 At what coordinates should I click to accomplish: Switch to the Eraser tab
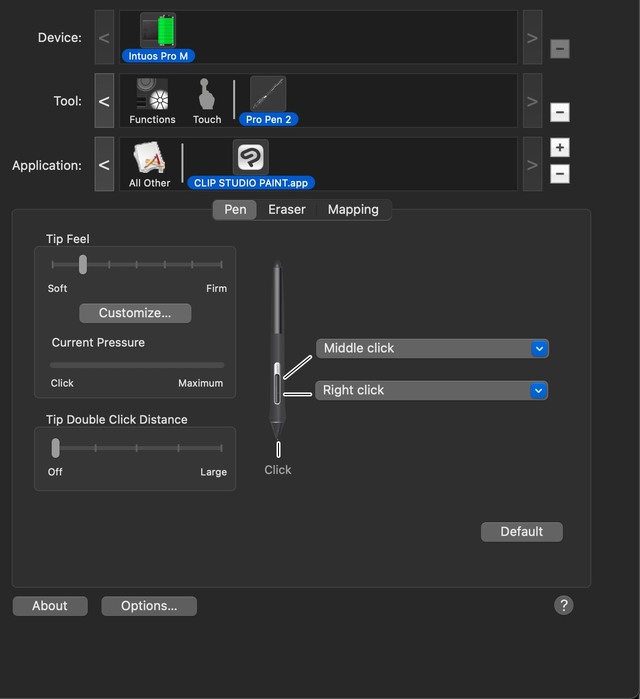287,210
